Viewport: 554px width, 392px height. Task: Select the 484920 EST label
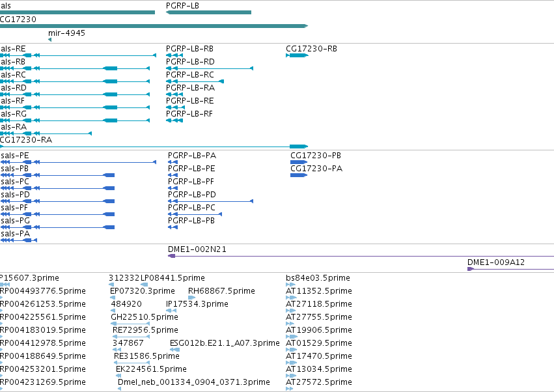click(126, 304)
